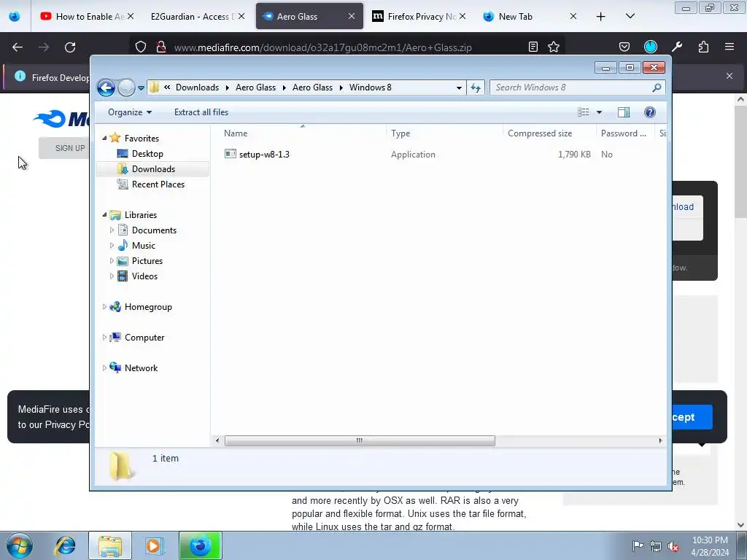Select Computer in navigation pane

[144, 337]
